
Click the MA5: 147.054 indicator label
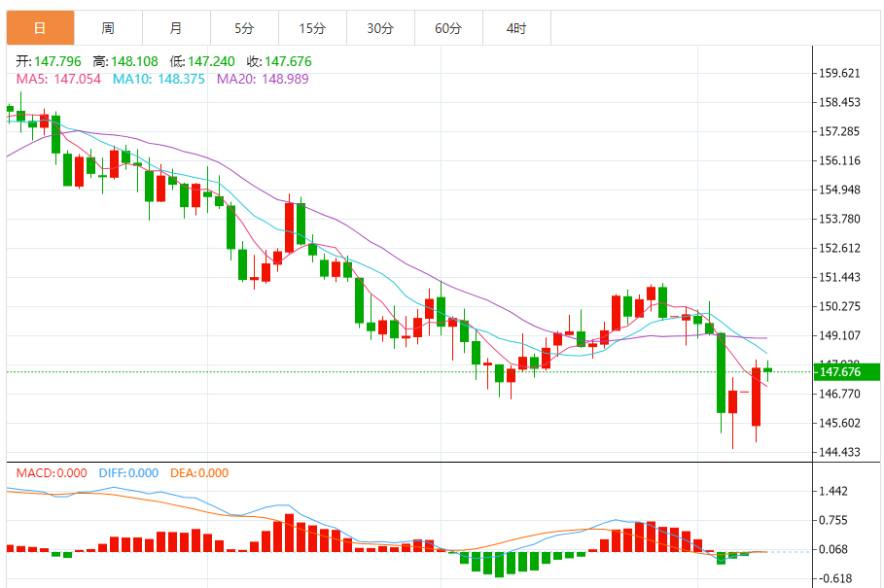[58, 79]
